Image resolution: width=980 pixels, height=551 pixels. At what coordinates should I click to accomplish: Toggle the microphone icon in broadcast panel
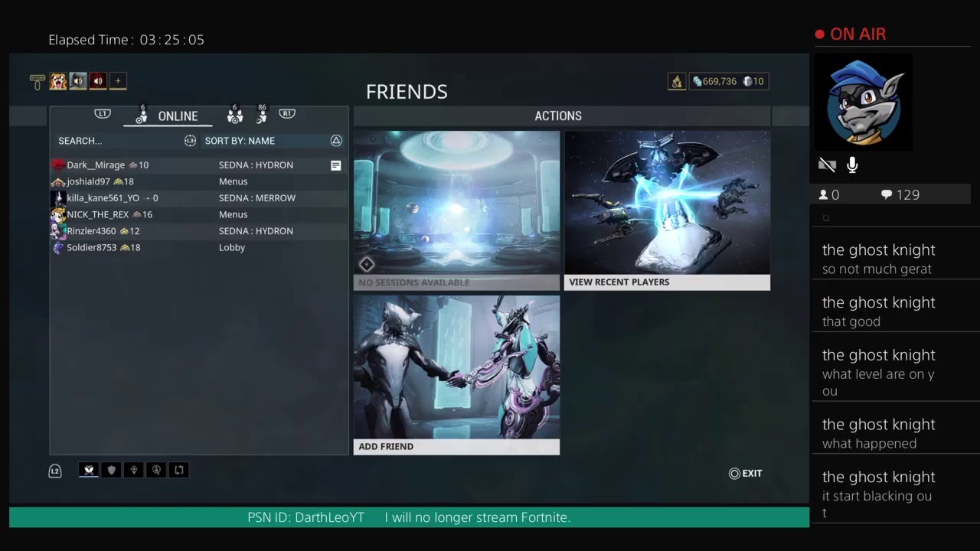852,165
